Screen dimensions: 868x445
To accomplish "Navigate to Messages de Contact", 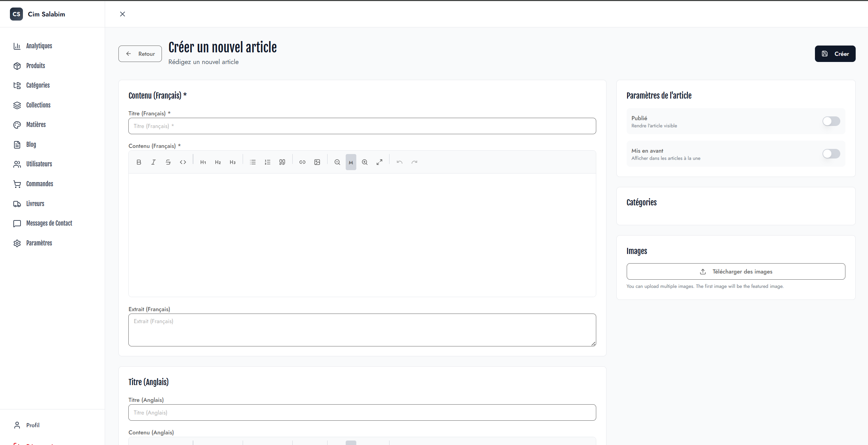I will coord(49,223).
